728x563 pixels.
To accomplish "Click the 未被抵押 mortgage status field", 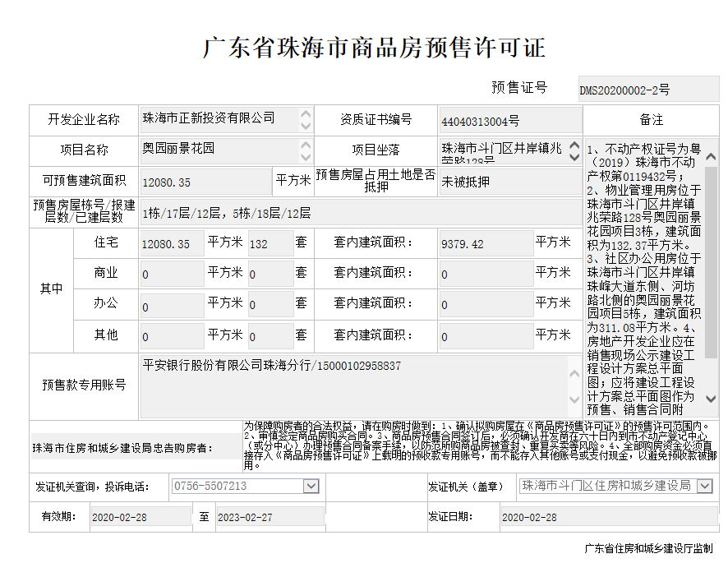I will 509,182.
